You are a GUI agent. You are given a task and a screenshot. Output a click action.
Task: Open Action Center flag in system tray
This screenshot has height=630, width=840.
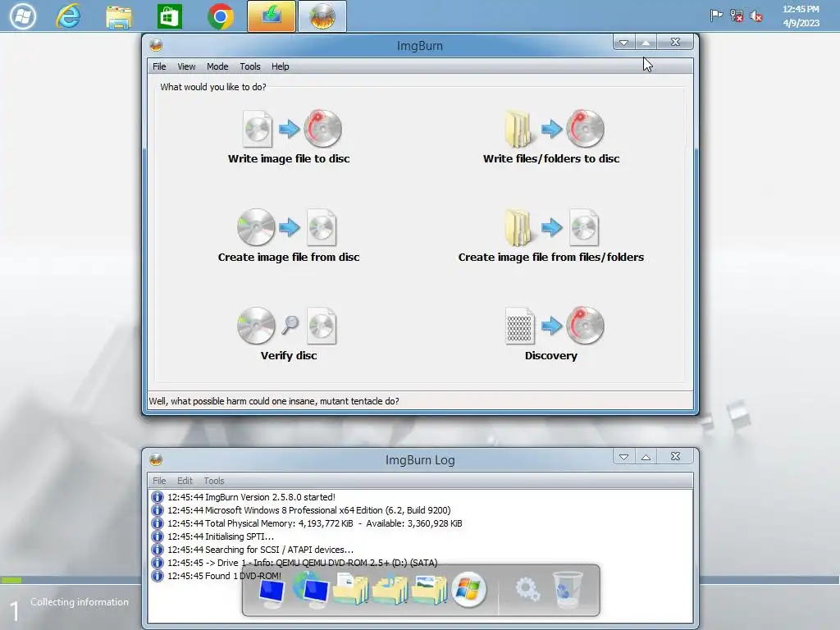715,16
